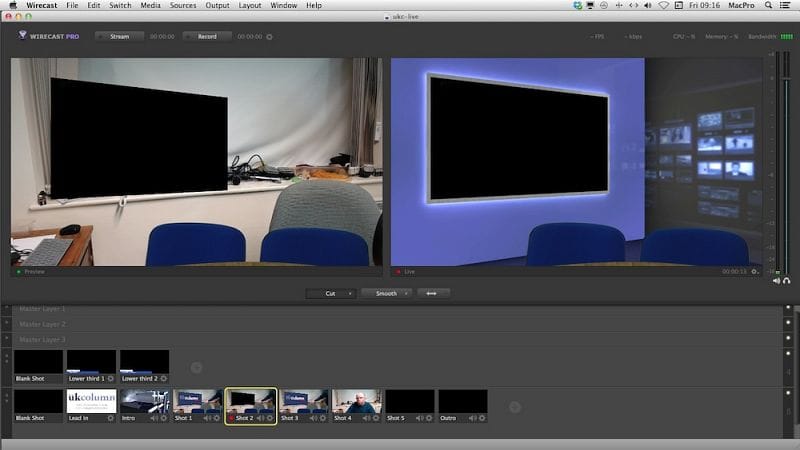Toggle the master speaker output below the meters
Viewport: 800px width, 450px height.
[x=777, y=281]
